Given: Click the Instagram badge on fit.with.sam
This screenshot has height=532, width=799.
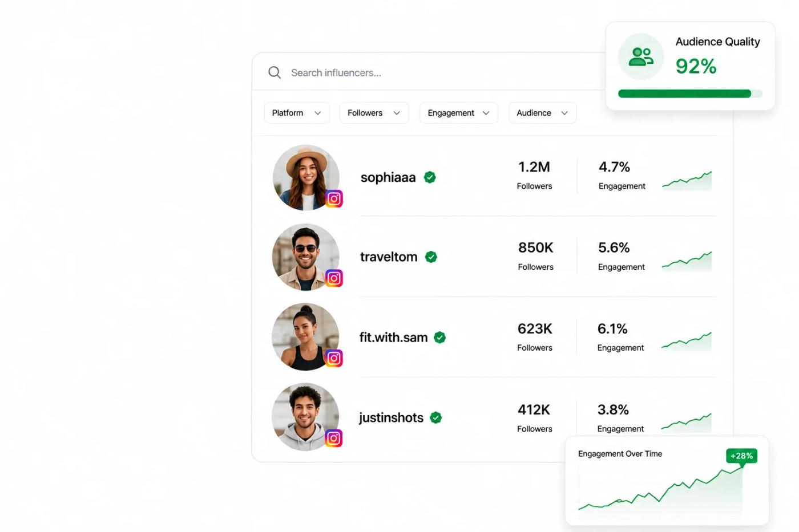Looking at the screenshot, I should point(334,358).
